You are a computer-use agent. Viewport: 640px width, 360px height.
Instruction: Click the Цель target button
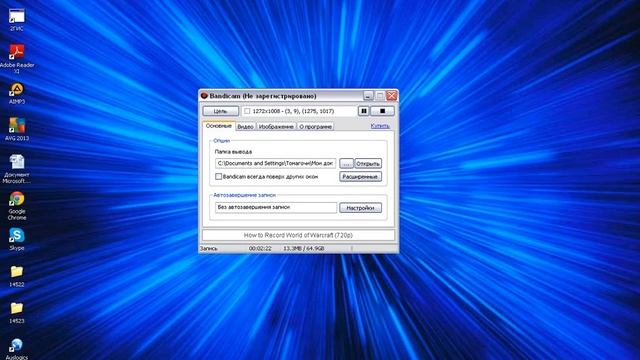coord(220,111)
